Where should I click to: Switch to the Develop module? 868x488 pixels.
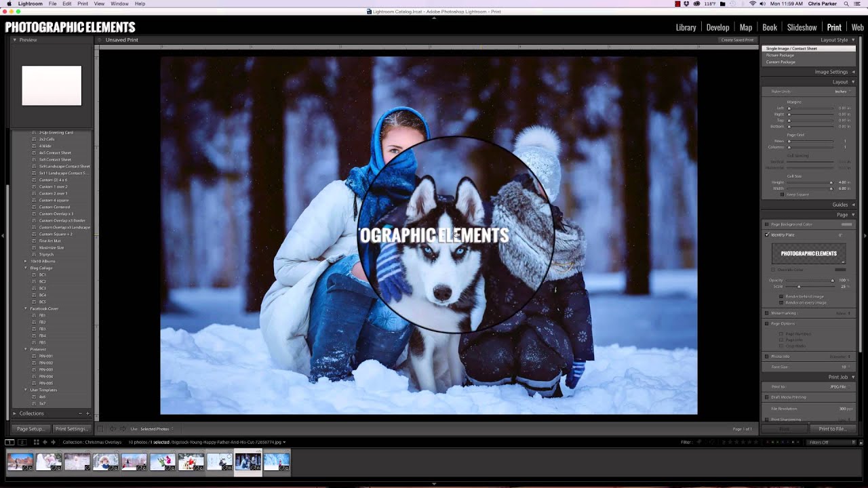(717, 28)
